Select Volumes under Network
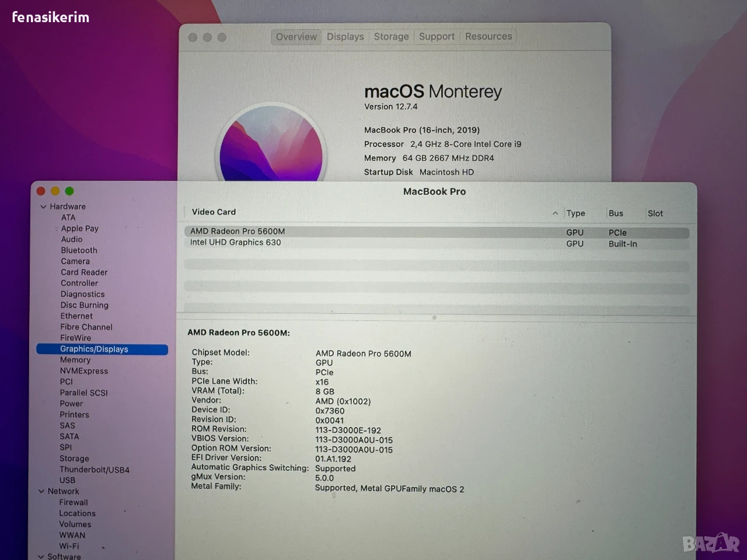 [75, 524]
